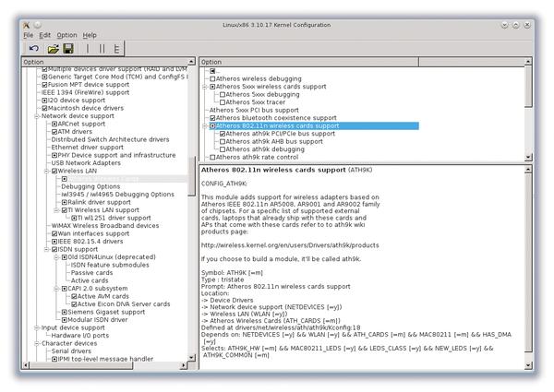Screen dimensions: 554x392
Task: Click the help pane scroll-down arrow
Action: [x=528, y=365]
